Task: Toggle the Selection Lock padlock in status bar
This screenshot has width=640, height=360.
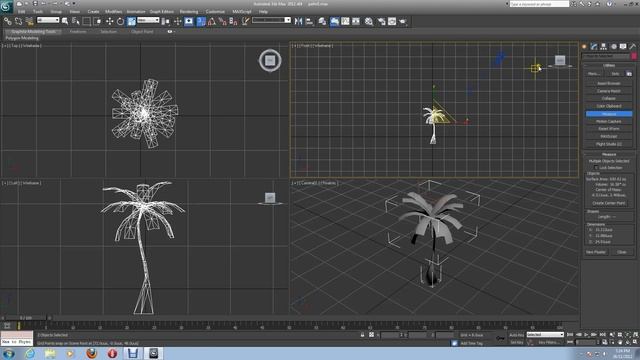Action: coord(362,335)
